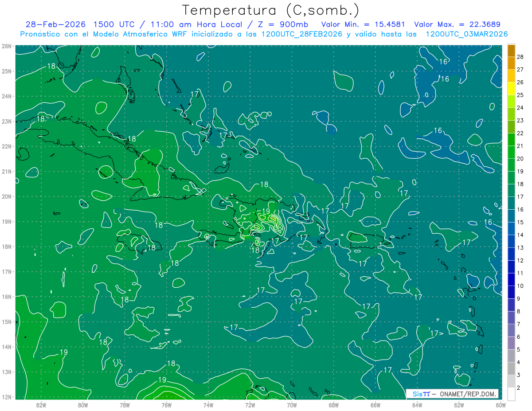This screenshot has height=411, width=532.
Task: Click the latitude axis label '15N'
Action: [x=7, y=321]
